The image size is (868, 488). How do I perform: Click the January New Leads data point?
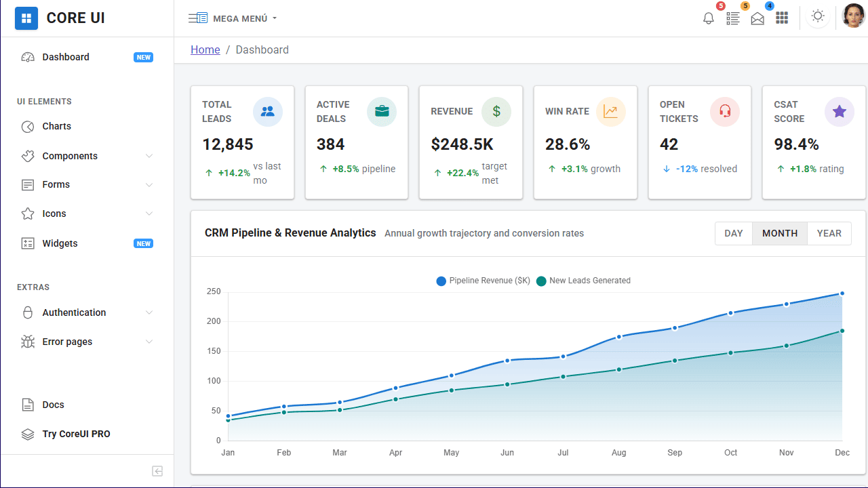pos(228,420)
